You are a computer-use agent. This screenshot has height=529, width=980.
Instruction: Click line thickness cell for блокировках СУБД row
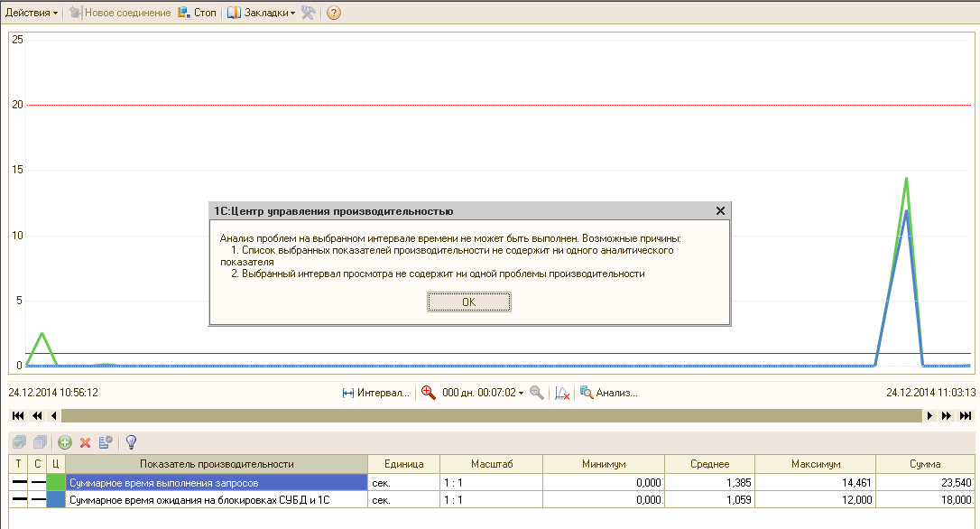pyautogui.click(x=19, y=499)
